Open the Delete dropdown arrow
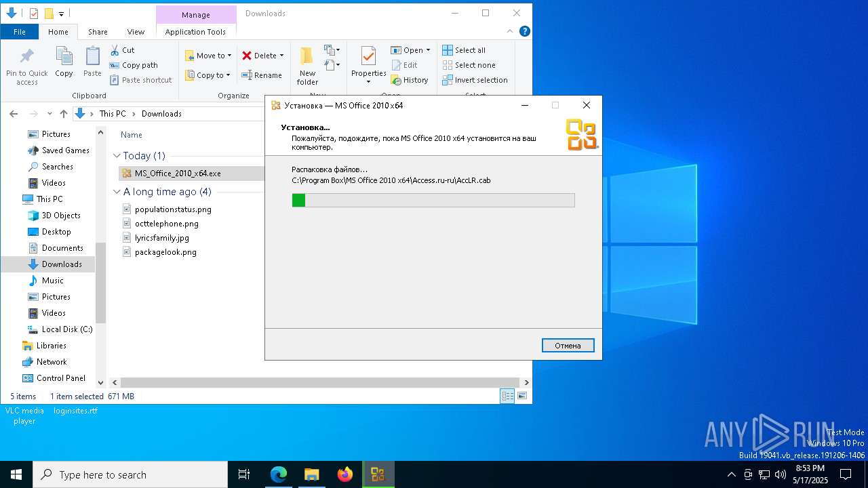Viewport: 868px width, 488px height. click(x=281, y=56)
